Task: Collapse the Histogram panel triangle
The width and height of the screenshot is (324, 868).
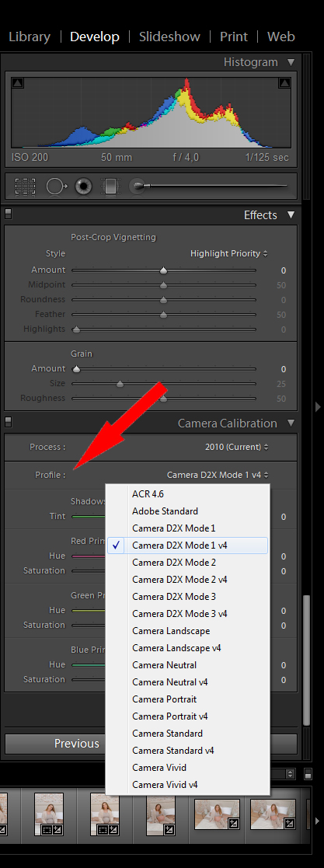Action: point(291,62)
